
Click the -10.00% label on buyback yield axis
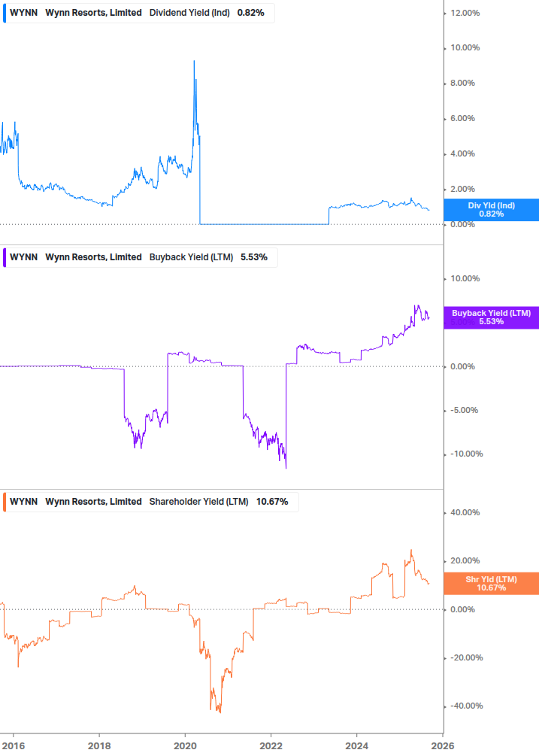click(x=466, y=454)
